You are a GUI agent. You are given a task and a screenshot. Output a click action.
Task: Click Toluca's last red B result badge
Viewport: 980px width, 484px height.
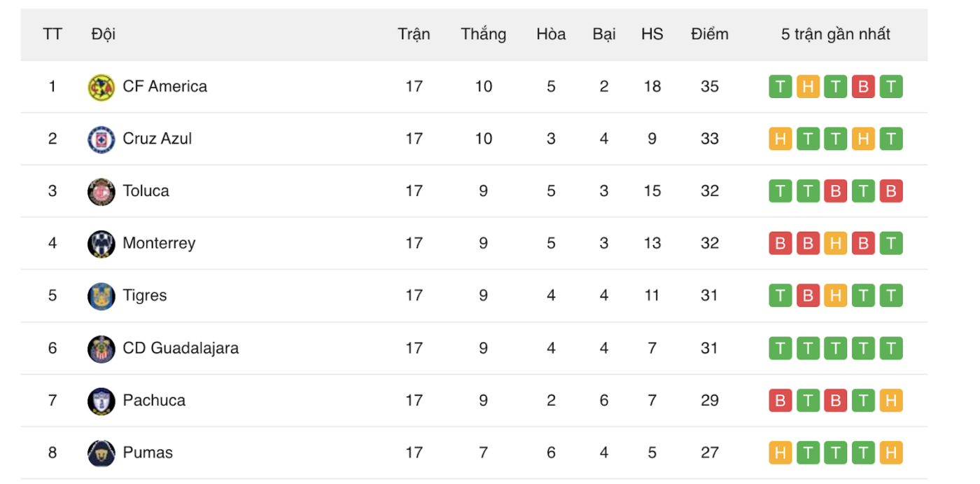click(x=891, y=191)
